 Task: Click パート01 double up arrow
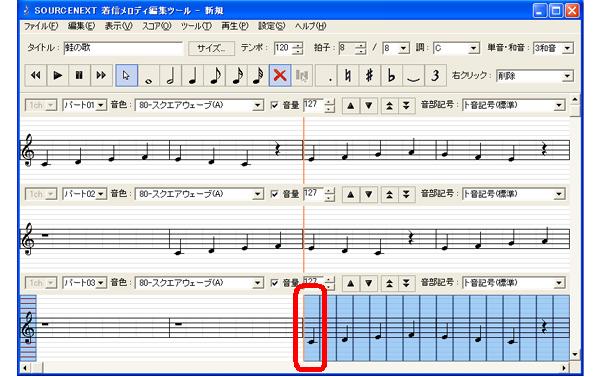pos(389,105)
